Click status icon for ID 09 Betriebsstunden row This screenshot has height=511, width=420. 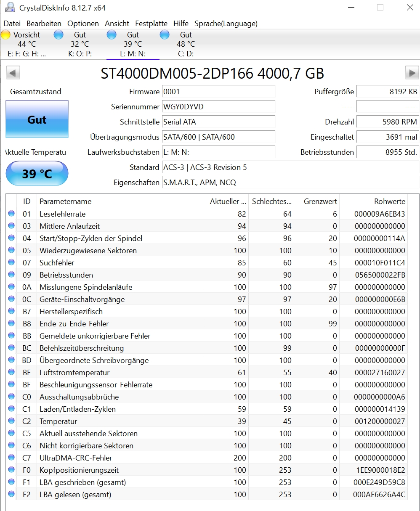[11, 275]
